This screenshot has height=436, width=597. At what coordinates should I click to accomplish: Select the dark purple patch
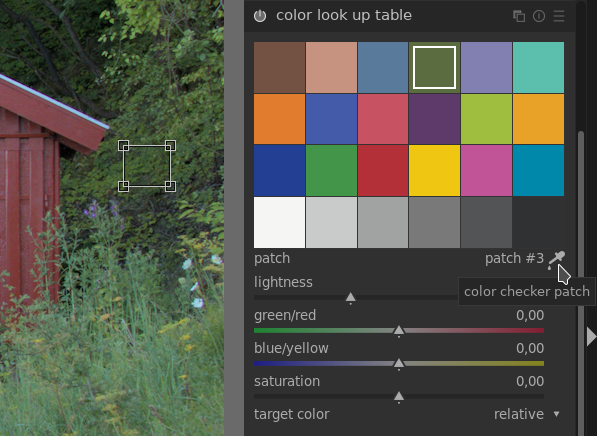point(434,119)
